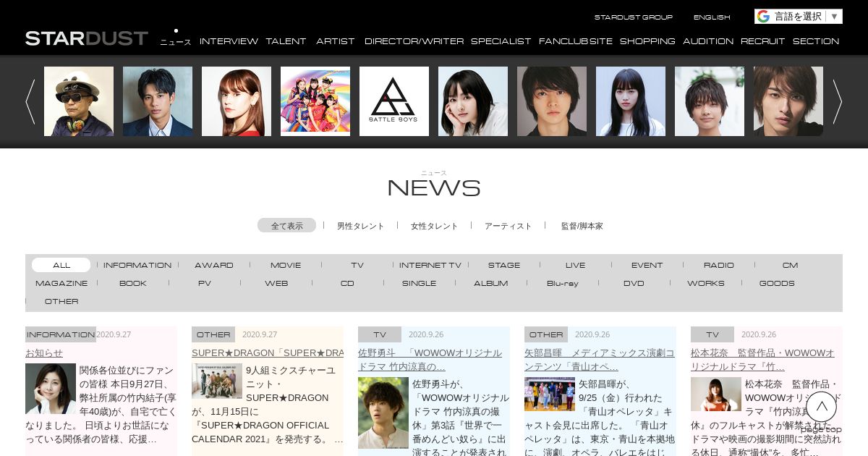This screenshot has height=456, width=868.
Task: Open thumbnail of man in navy suit
Action: (x=158, y=101)
